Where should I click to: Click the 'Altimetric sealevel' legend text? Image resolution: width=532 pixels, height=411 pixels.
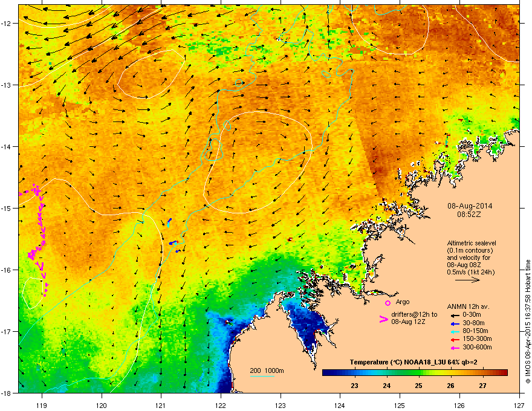point(472,243)
